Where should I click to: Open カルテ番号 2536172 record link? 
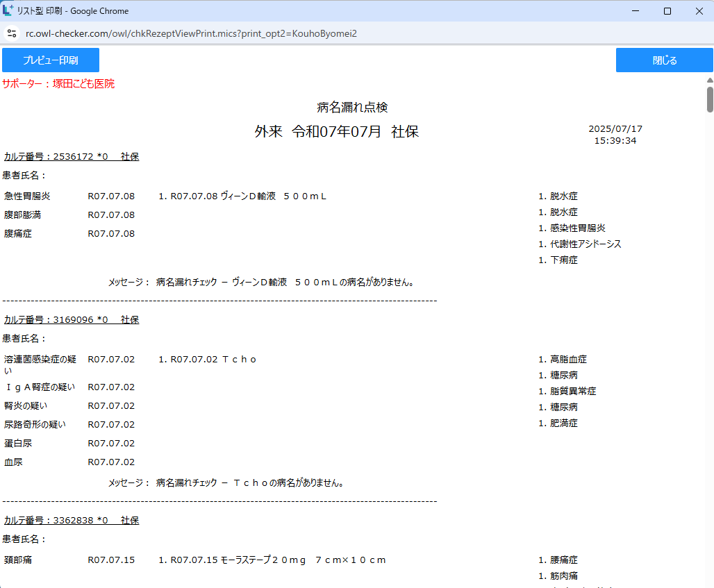[72, 157]
